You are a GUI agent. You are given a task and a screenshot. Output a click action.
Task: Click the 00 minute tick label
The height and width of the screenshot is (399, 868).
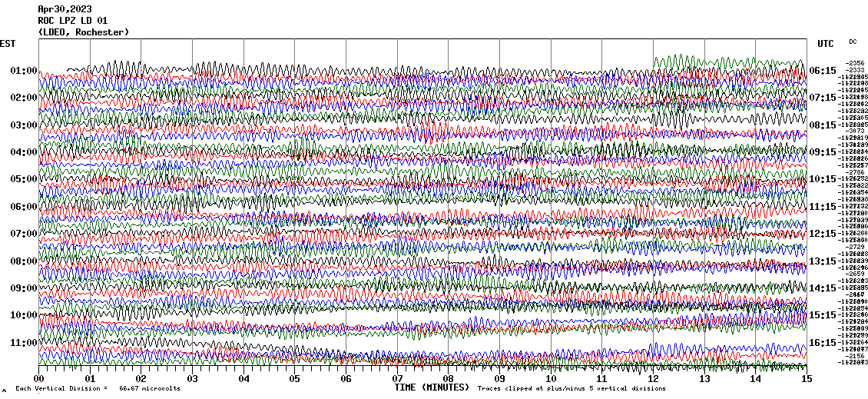[x=39, y=379]
